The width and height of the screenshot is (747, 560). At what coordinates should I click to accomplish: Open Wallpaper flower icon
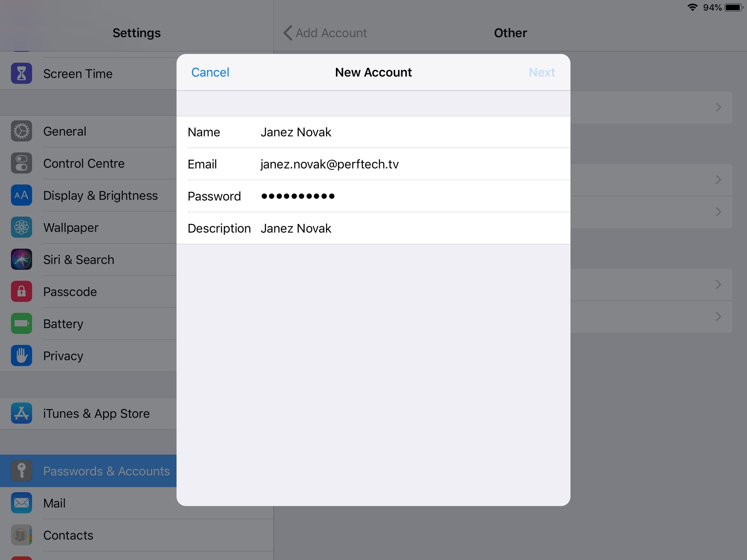click(x=22, y=227)
